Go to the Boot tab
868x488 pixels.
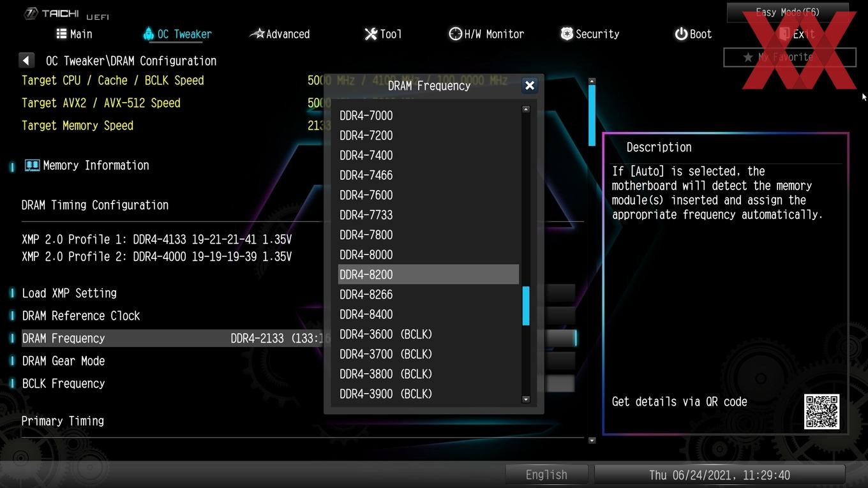coord(693,34)
